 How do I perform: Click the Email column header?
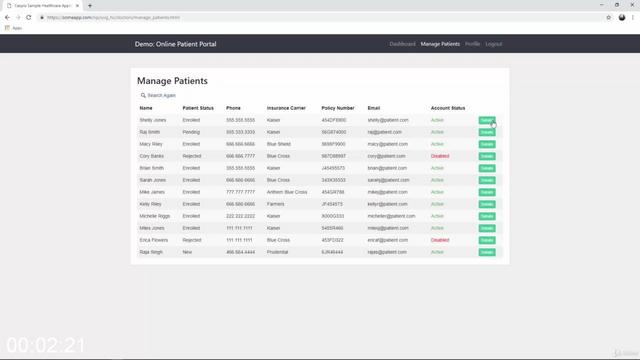[373, 108]
